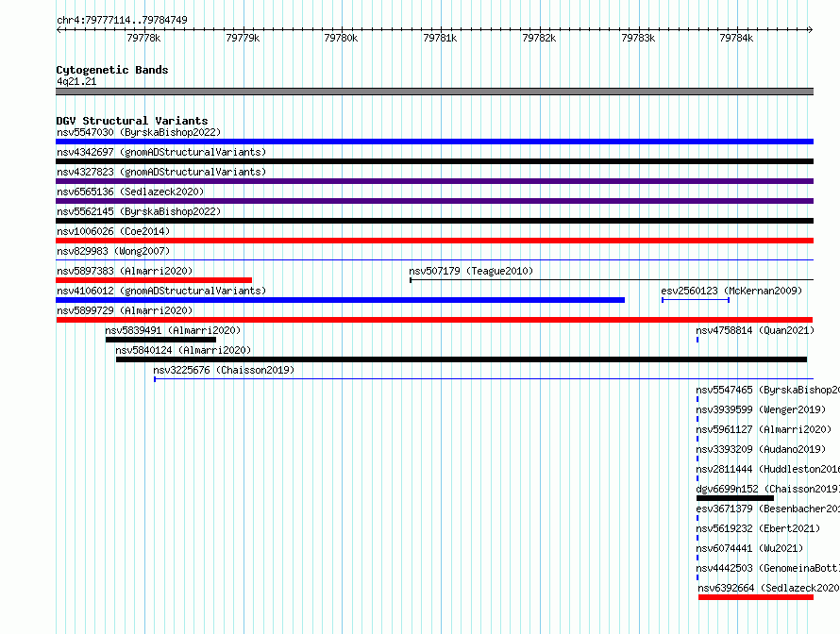The height and width of the screenshot is (634, 840).
Task: Click the 79780k ruler tick label
Action: pyautogui.click(x=341, y=38)
